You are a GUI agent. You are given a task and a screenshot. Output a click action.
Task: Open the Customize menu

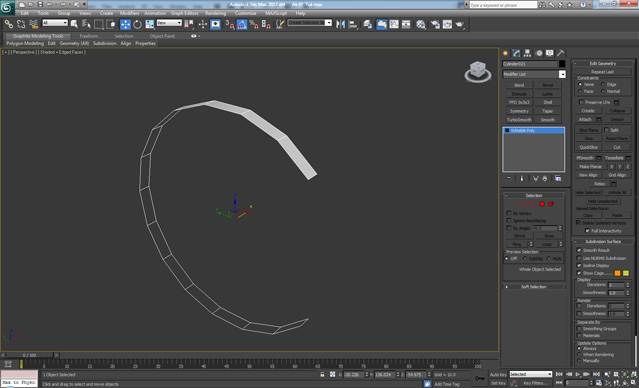coord(246,13)
